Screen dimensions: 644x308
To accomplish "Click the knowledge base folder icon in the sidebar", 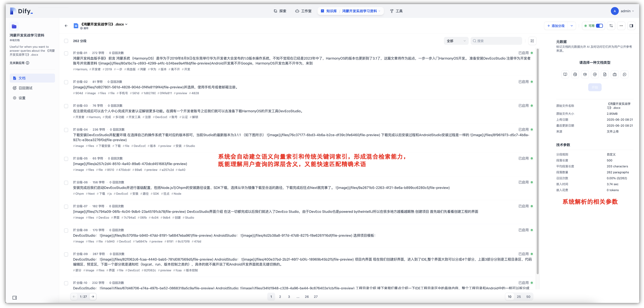I will coord(14,26).
